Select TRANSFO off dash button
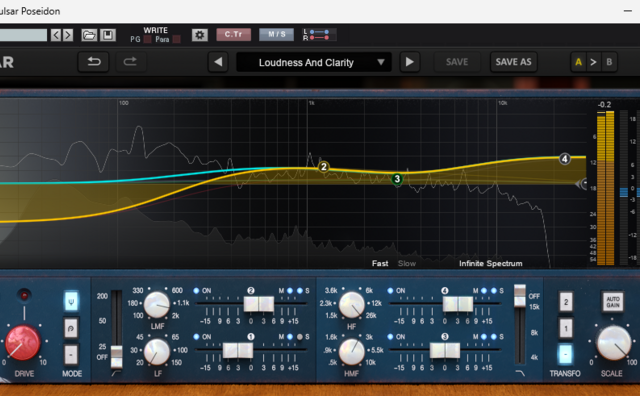The width and height of the screenshot is (640, 396). click(566, 354)
